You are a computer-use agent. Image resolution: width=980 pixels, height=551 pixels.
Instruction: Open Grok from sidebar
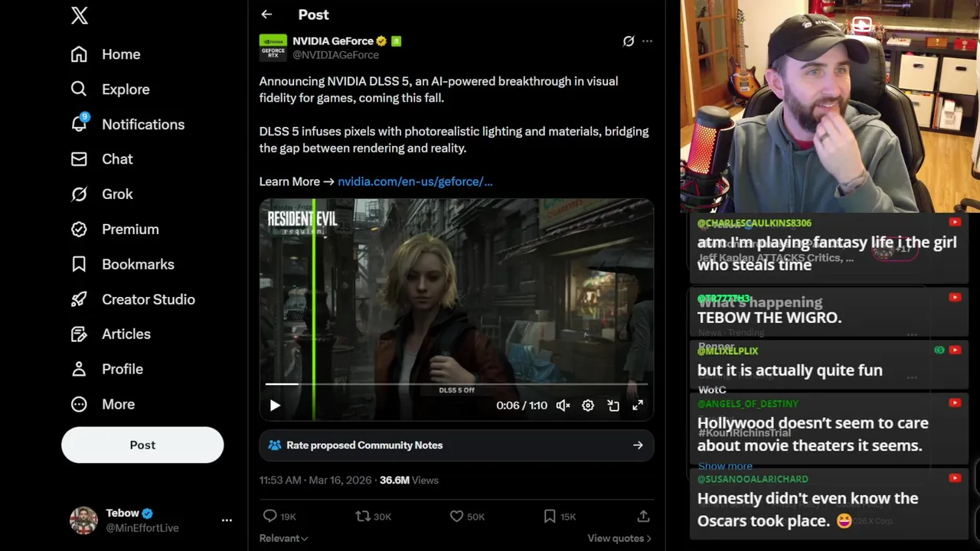coord(102,194)
